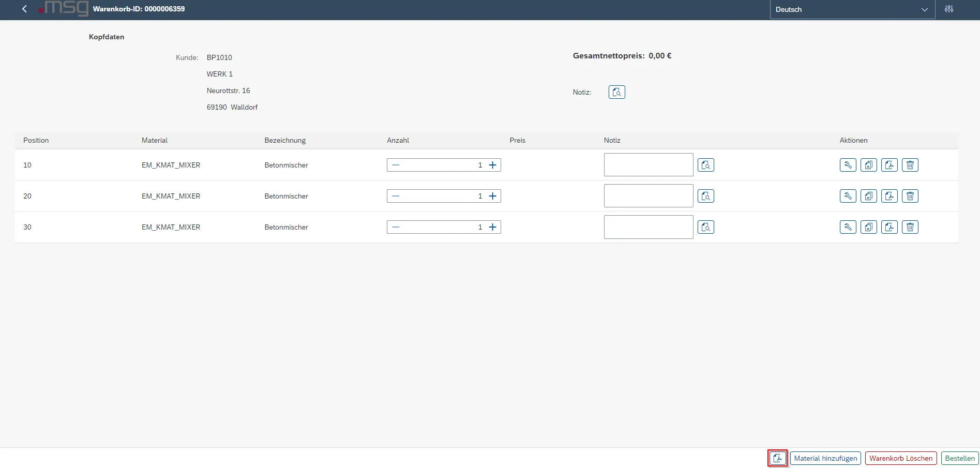This screenshot has width=980, height=468.
Task: Click the PDF export icon in footer
Action: click(777, 458)
